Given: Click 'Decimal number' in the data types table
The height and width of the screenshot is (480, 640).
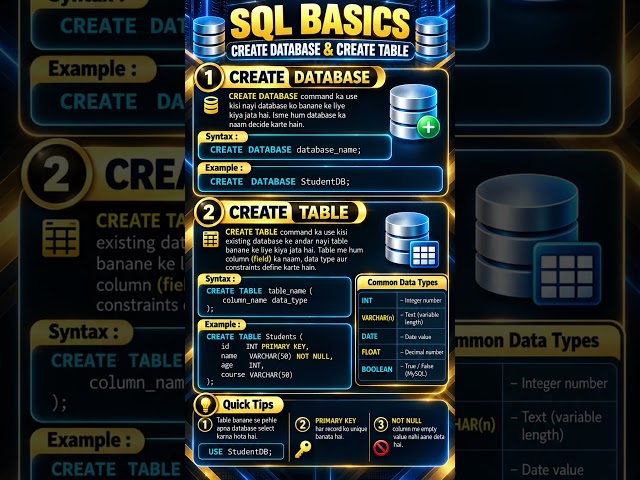Looking at the screenshot, I should point(422,352).
